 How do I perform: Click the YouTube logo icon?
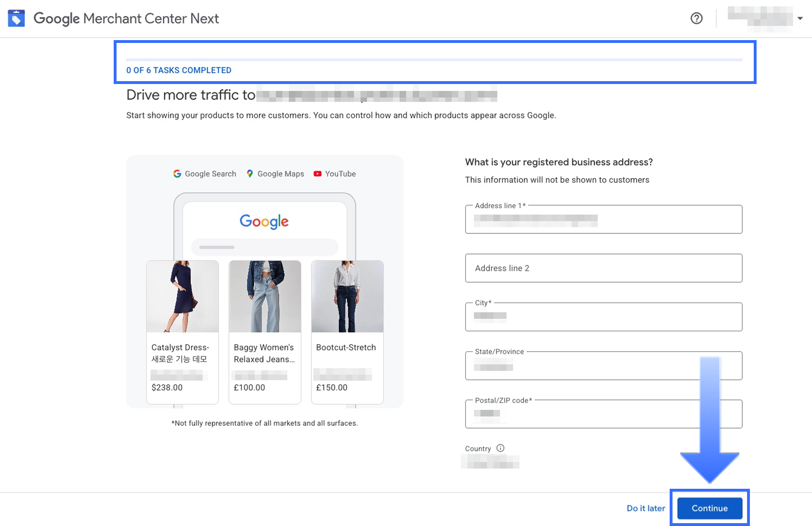[x=318, y=174]
